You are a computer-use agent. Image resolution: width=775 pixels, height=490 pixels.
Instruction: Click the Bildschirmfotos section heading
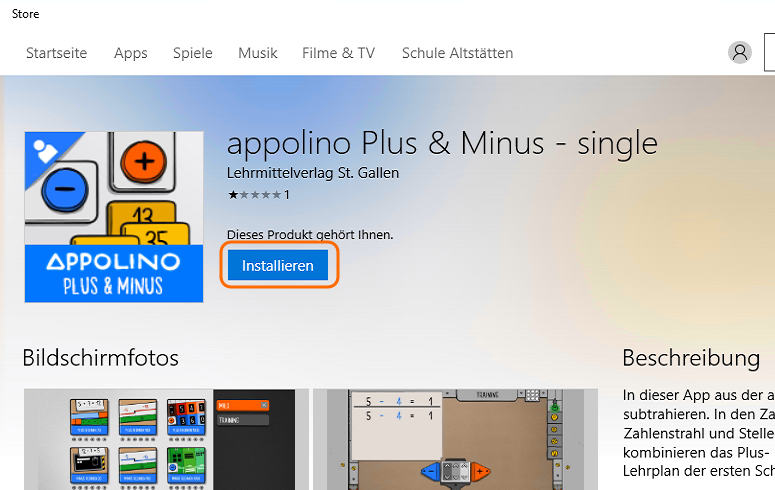100,357
